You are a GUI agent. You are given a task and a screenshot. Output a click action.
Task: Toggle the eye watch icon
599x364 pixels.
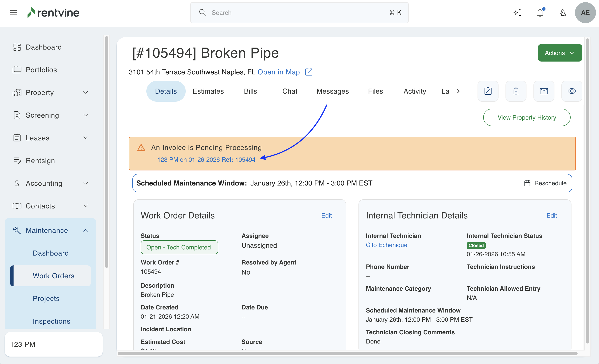[571, 91]
